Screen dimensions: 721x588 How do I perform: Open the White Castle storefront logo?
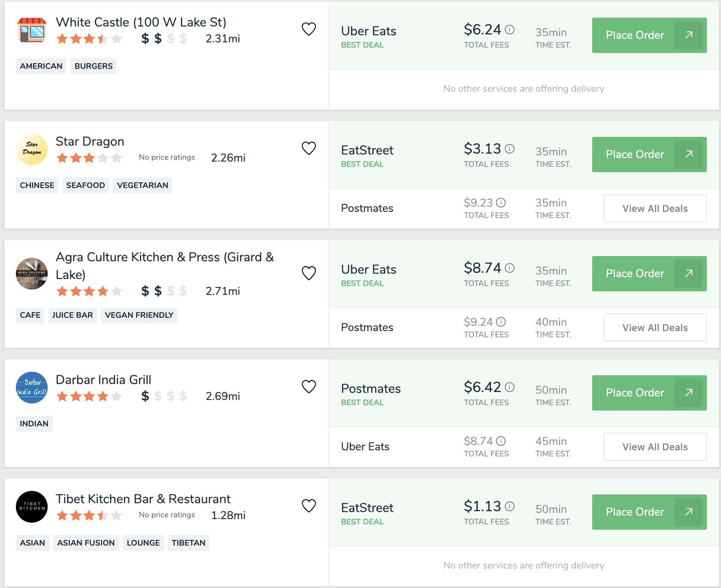32,30
